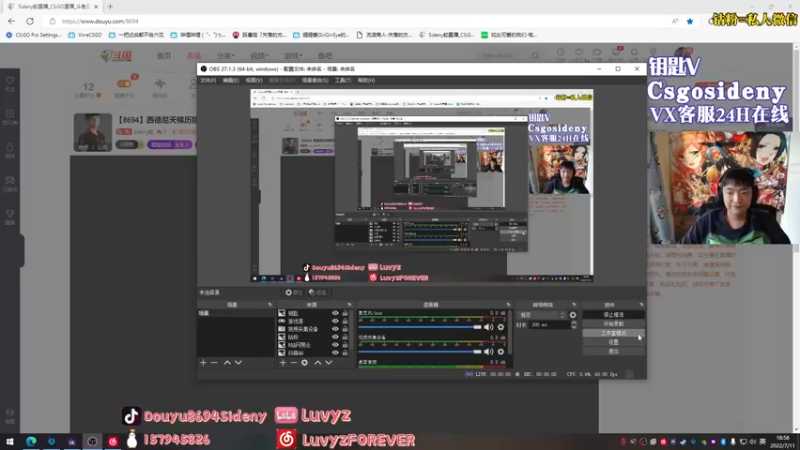Pop out the 转场特效 dock panel

tap(574, 305)
